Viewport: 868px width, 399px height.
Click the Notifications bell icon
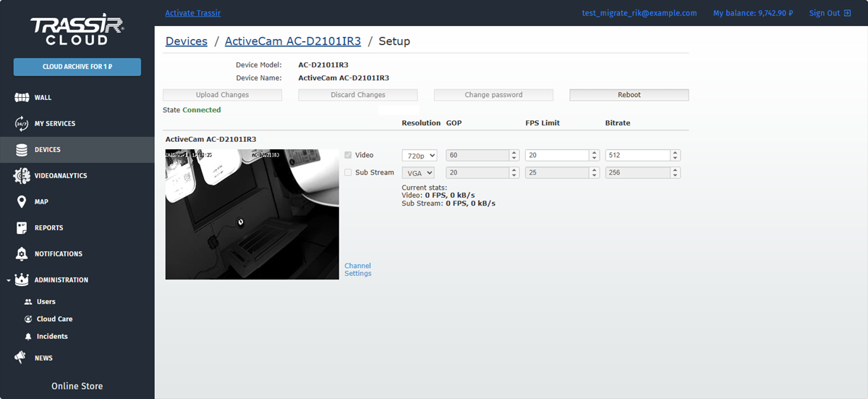click(x=22, y=254)
